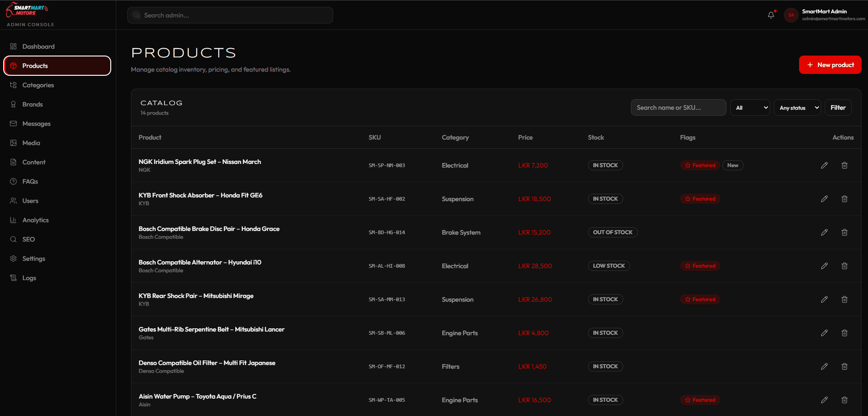This screenshot has width=868, height=416.
Task: Click the Filter button
Action: [838, 107]
